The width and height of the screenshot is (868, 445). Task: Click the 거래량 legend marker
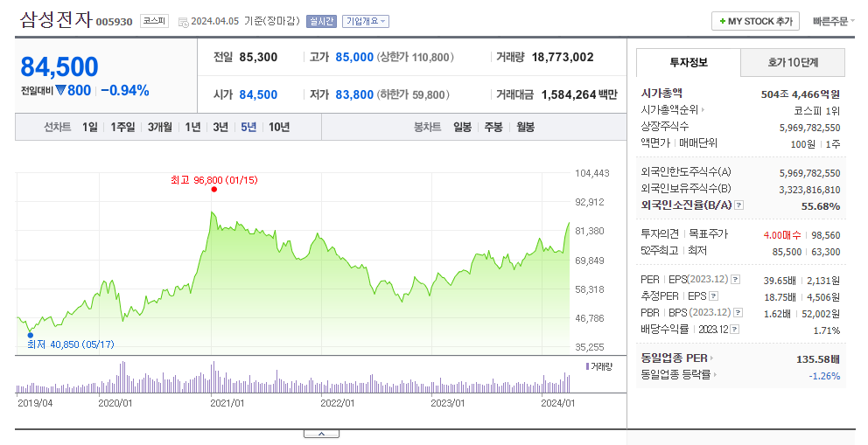pos(587,366)
